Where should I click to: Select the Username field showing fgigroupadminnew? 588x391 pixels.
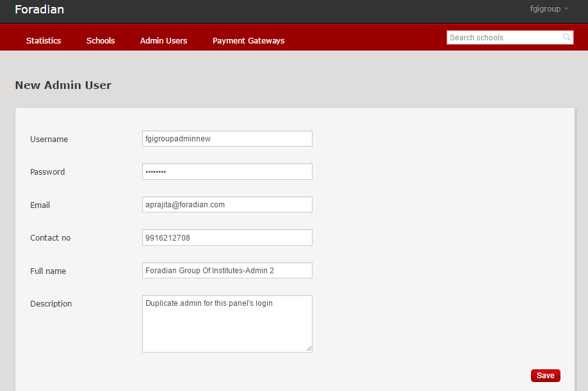coord(227,138)
